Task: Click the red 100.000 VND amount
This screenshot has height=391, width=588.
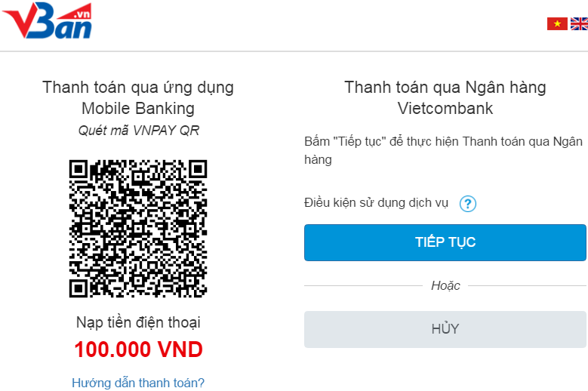Action: click(138, 350)
